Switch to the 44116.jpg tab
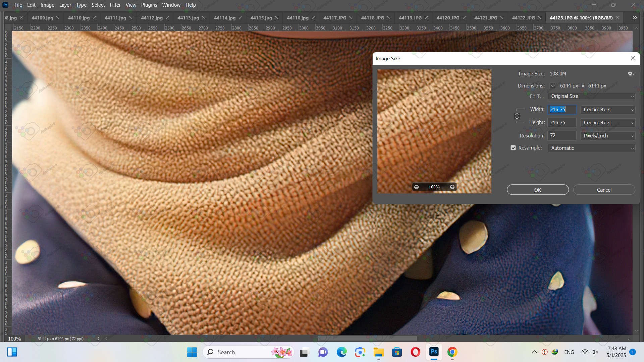This screenshot has height=362, width=644. point(298,18)
